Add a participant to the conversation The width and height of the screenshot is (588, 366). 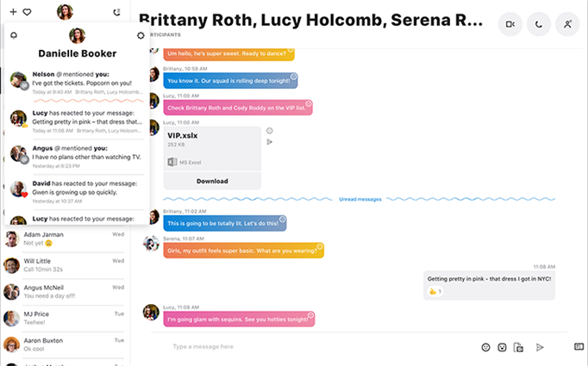tap(567, 24)
